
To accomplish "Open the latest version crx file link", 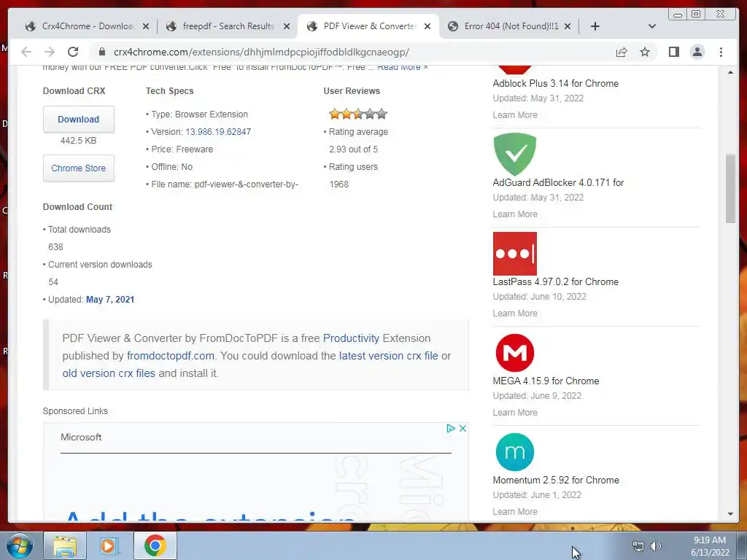I will (x=388, y=356).
